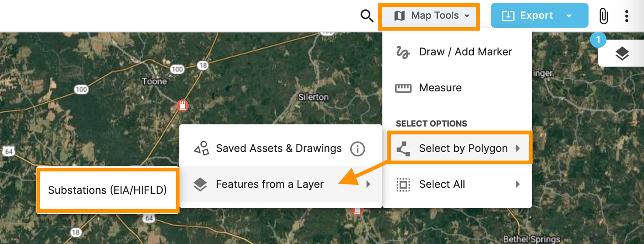644x244 pixels.
Task: Open the Export dropdown arrow
Action: 569,15
